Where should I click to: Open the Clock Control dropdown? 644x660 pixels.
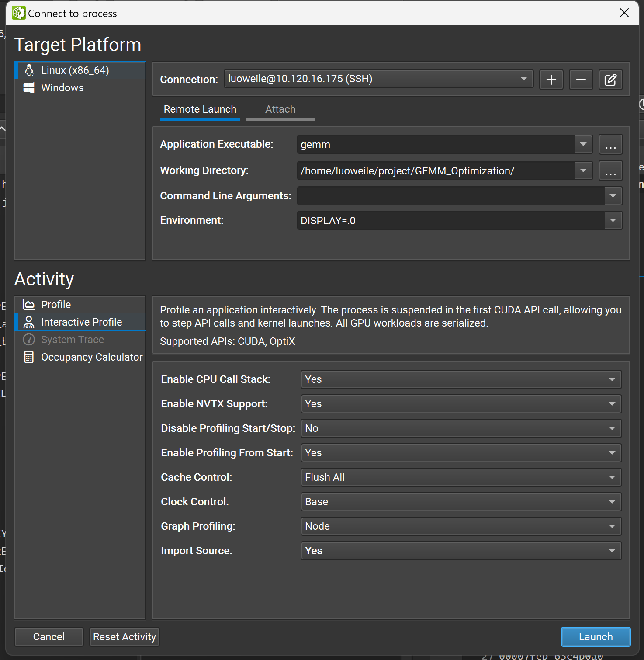click(460, 502)
